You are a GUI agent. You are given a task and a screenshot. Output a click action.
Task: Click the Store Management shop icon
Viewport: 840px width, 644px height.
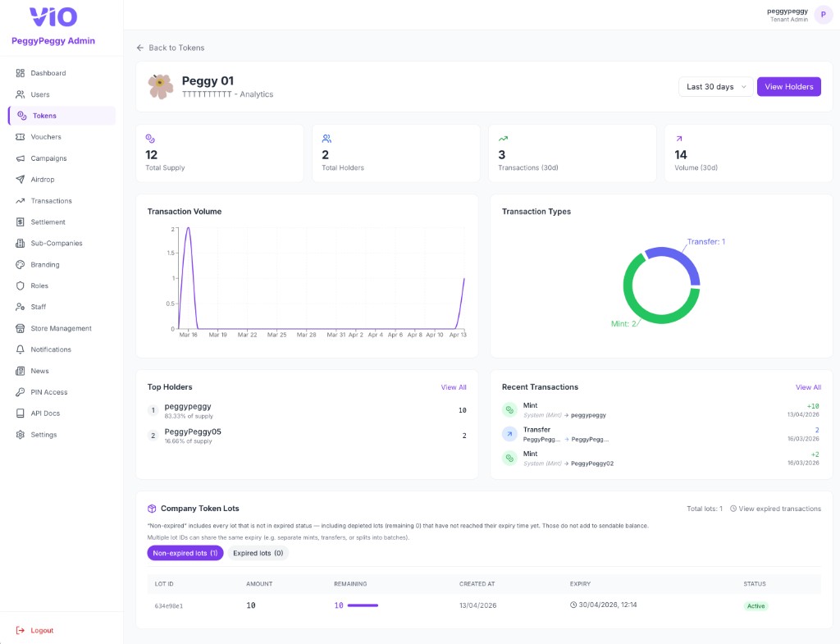click(x=21, y=328)
